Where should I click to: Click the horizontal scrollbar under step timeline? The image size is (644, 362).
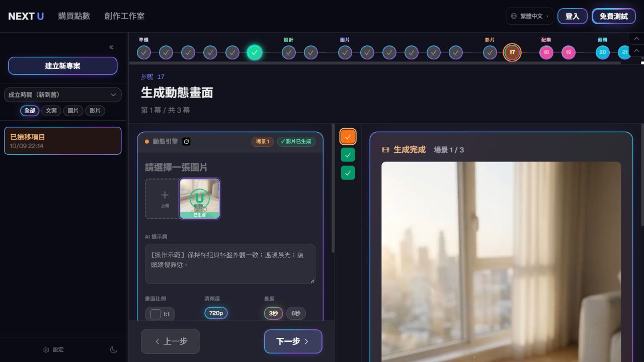(x=375, y=63)
